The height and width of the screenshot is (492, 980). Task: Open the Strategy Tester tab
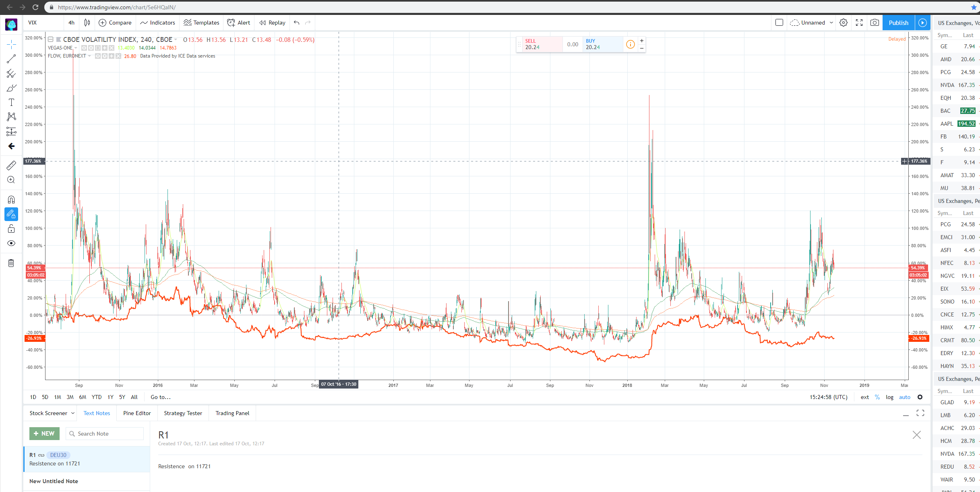[183, 413]
